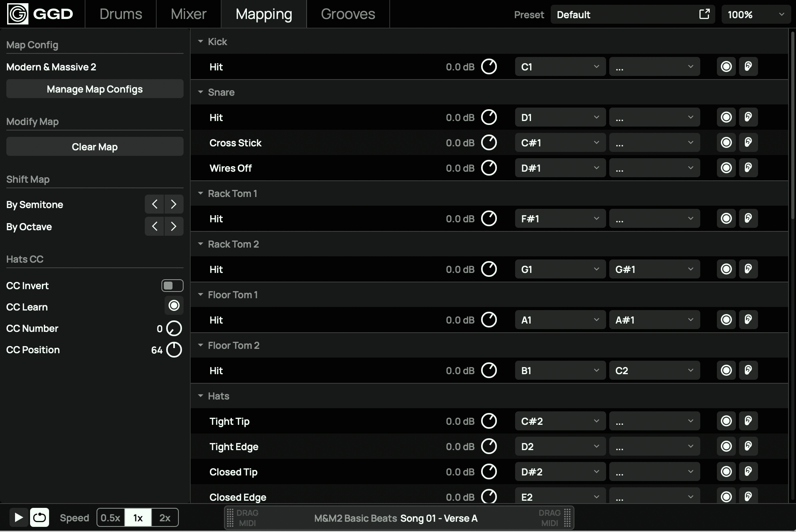
Task: Switch to the Drums tab
Action: [x=121, y=14]
